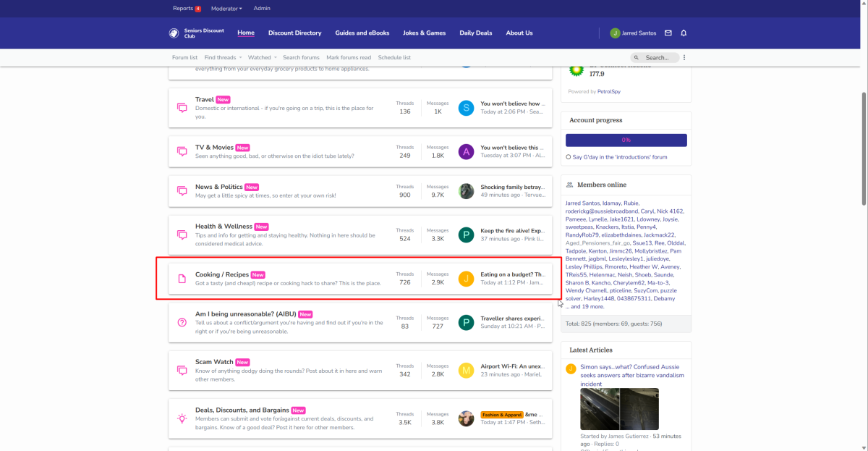
Task: Go to the Discount Directory menu
Action: pyautogui.click(x=294, y=33)
